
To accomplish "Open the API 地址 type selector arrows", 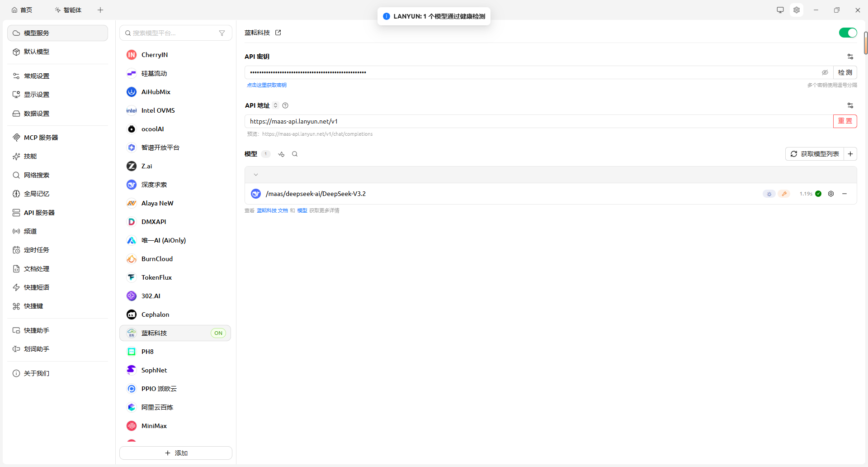I will (275, 105).
